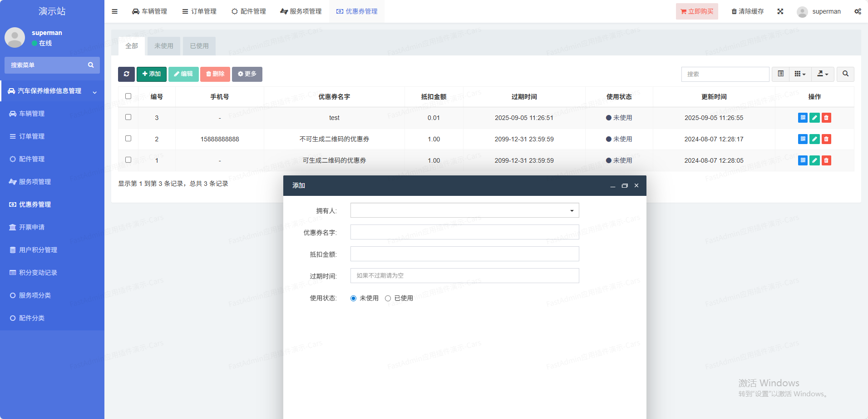Select the 已使用 radio button
The image size is (868, 419).
388,299
